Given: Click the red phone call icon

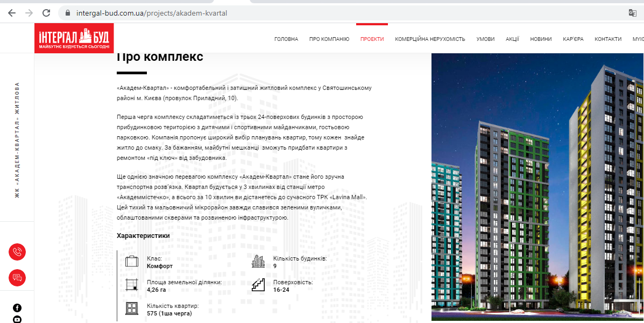Looking at the screenshot, I should [17, 252].
